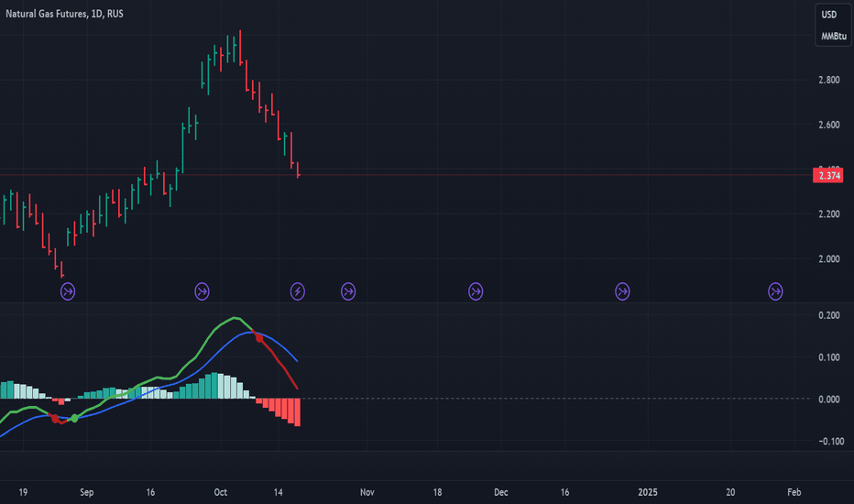Click the Natural Gas Futures, 1D, RUS title
The image size is (854, 504).
pyautogui.click(x=64, y=14)
